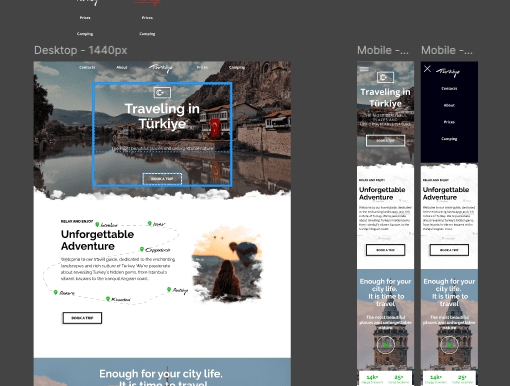Click About in the desktop navbar

click(122, 67)
